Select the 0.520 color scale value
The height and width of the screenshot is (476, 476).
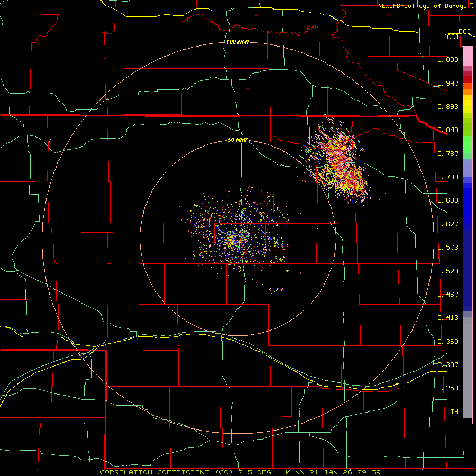448,271
